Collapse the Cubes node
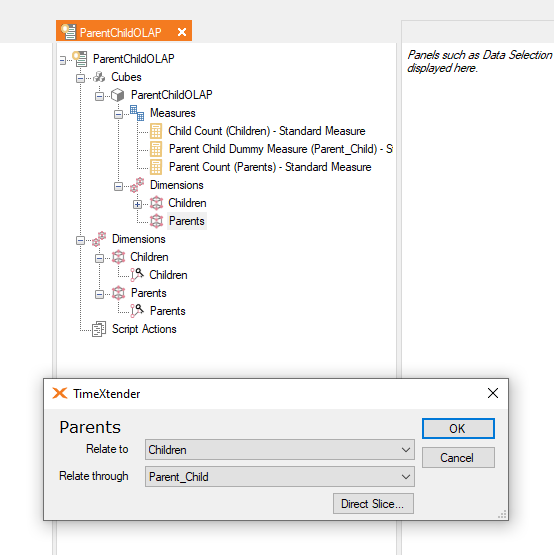Image resolution: width=554 pixels, height=555 pixels. point(80,78)
